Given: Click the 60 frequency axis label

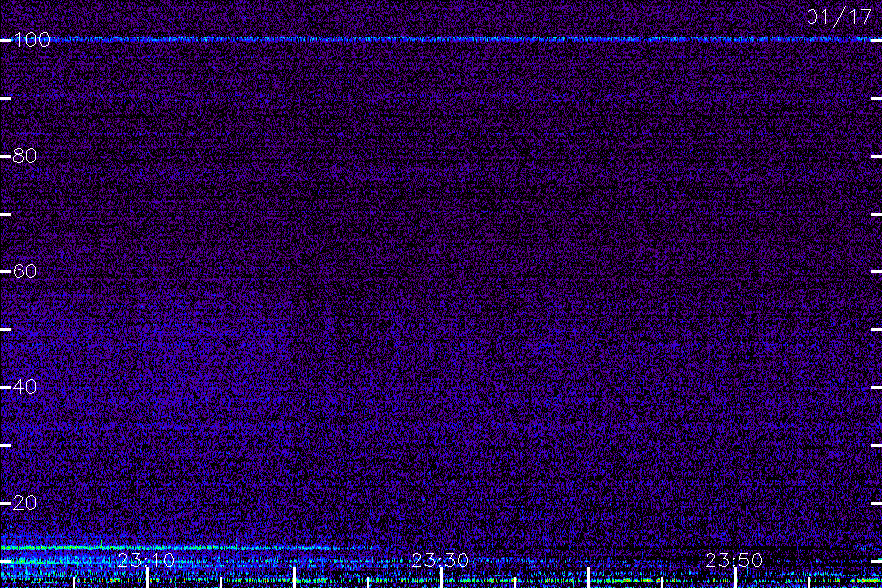Looking at the screenshot, I should coord(24,271).
